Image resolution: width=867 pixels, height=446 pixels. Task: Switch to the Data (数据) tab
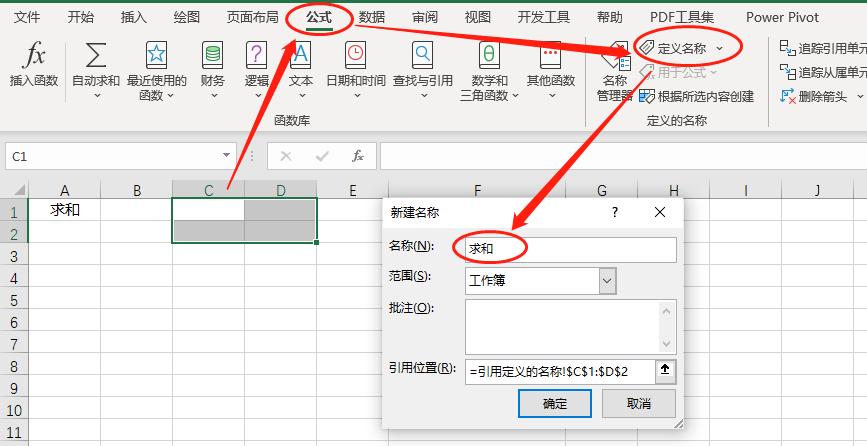point(372,17)
